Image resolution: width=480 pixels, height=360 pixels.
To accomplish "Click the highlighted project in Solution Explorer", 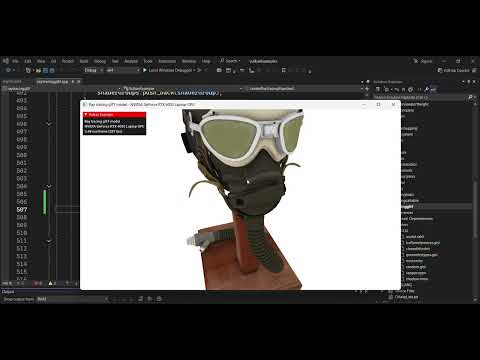I will [436, 207].
